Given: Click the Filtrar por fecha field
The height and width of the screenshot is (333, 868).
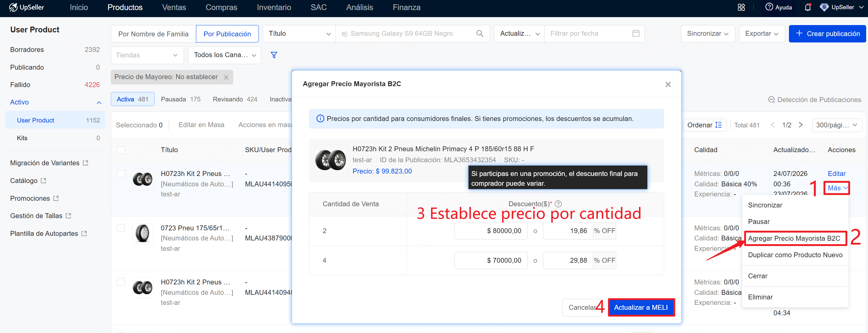Looking at the screenshot, I should (594, 33).
